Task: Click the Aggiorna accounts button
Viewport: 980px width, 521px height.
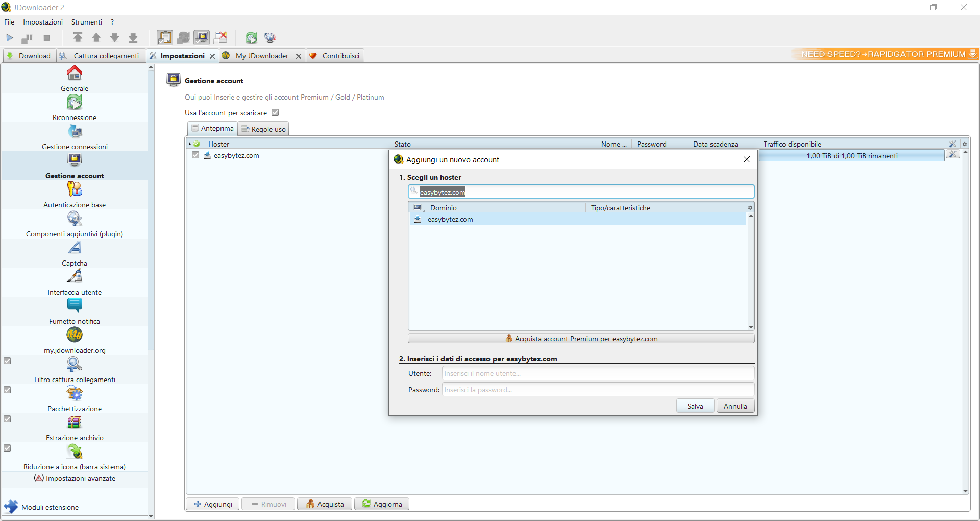Action: point(382,504)
